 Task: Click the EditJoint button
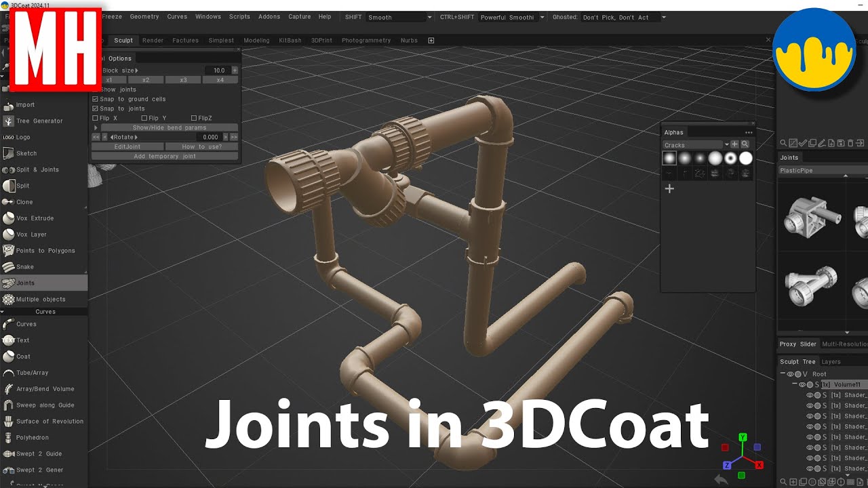pyautogui.click(x=127, y=146)
